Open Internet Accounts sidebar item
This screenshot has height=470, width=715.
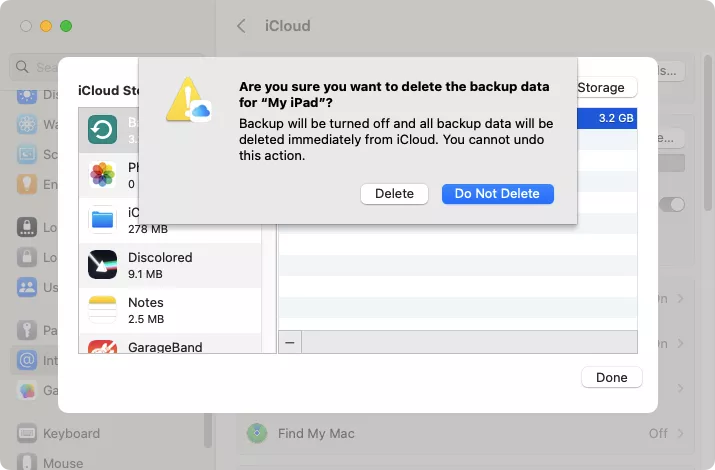click(27, 360)
